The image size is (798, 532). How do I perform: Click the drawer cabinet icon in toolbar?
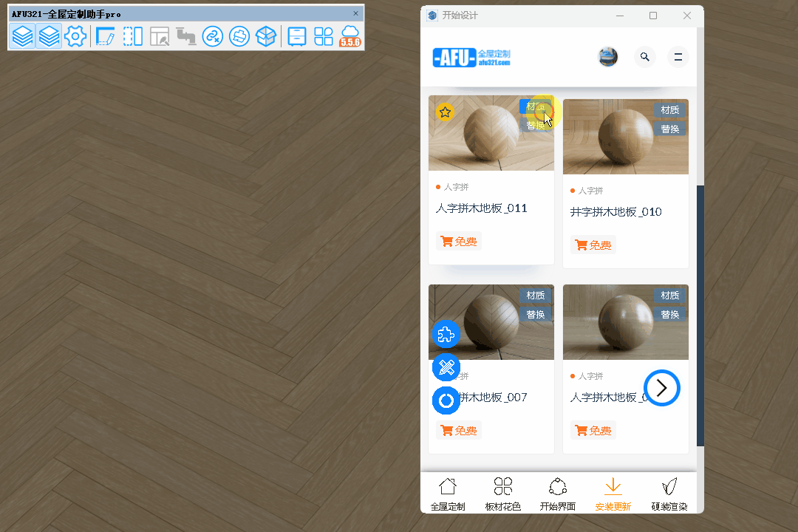[x=297, y=36]
